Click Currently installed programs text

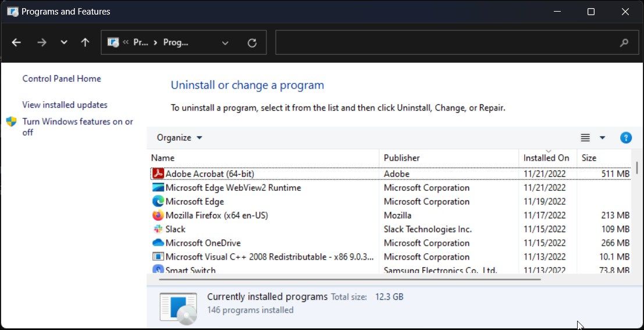pyautogui.click(x=268, y=297)
